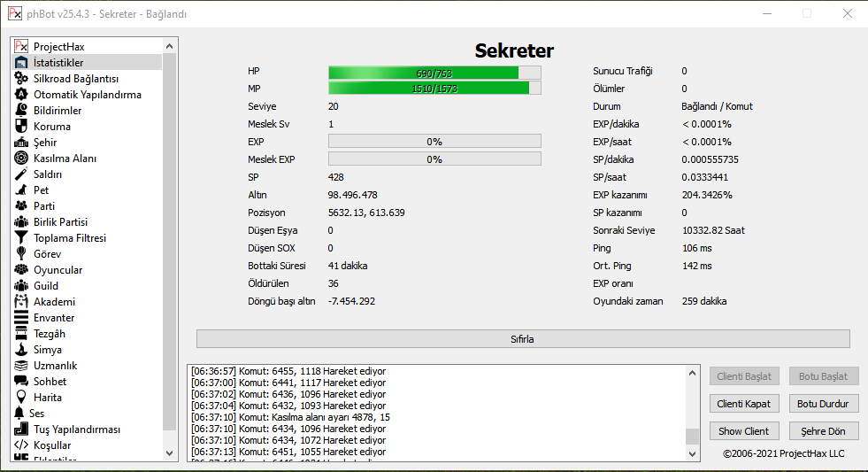Click the Botu Durdur button

point(823,404)
